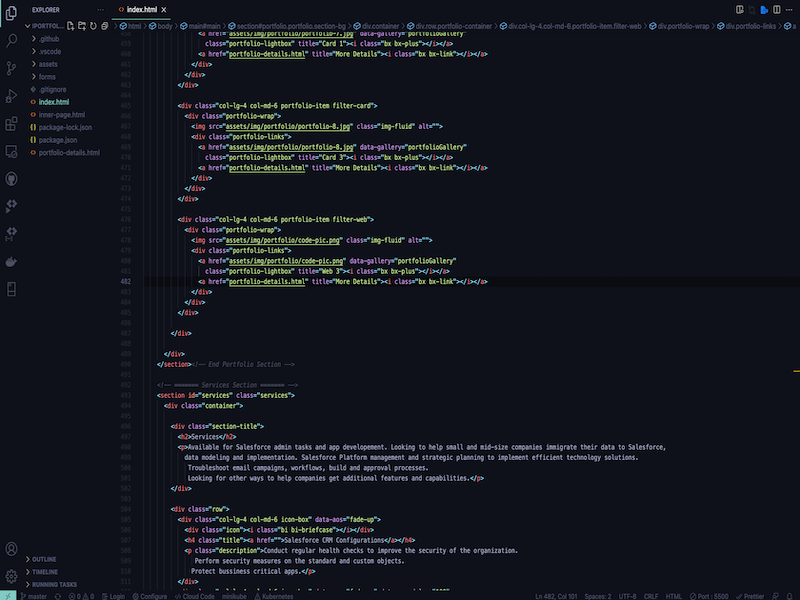Click the div.portfolio-links breadcrumb
800x600 pixels.
coord(746,26)
